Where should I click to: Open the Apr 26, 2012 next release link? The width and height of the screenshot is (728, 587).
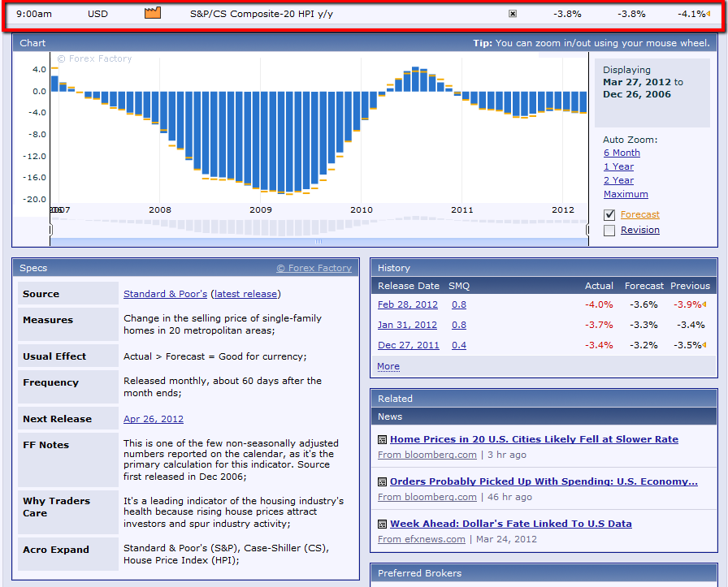click(154, 419)
